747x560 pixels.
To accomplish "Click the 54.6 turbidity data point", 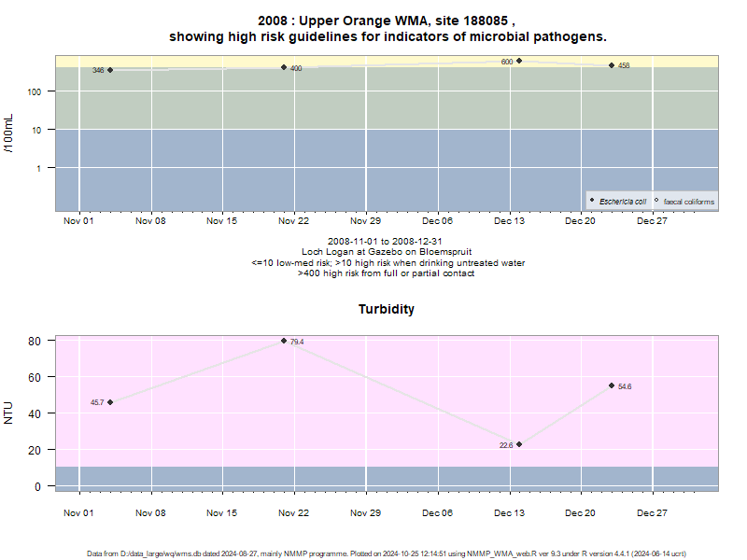I will (x=612, y=385).
